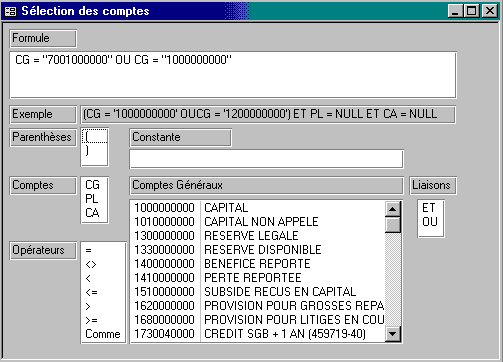Select the OU liaison
This screenshot has width=503, height=362.
pyautogui.click(x=431, y=222)
